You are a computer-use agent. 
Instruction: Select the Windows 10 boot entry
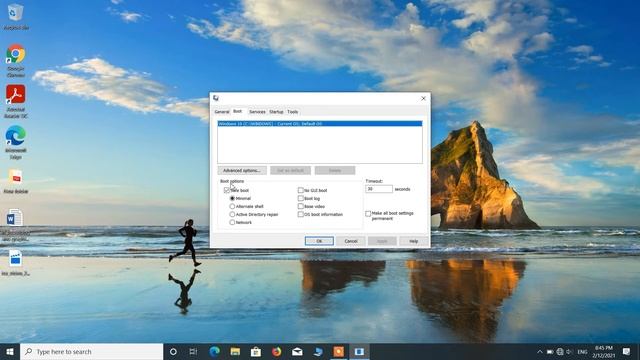(x=320, y=124)
